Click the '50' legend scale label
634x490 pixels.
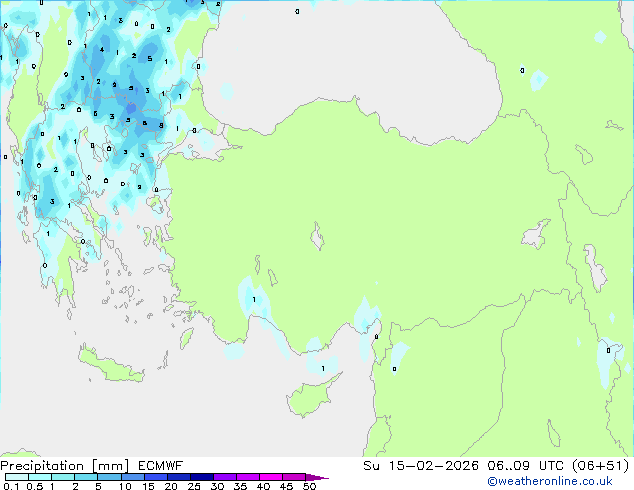coord(309,486)
